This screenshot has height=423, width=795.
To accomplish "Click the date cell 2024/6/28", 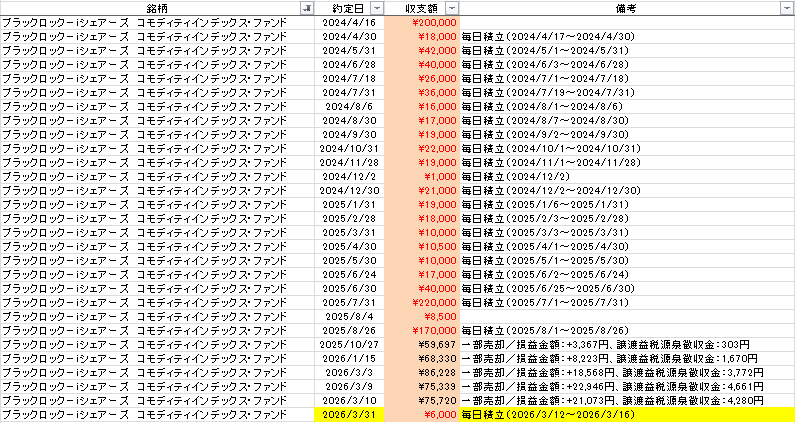I will [x=349, y=64].
